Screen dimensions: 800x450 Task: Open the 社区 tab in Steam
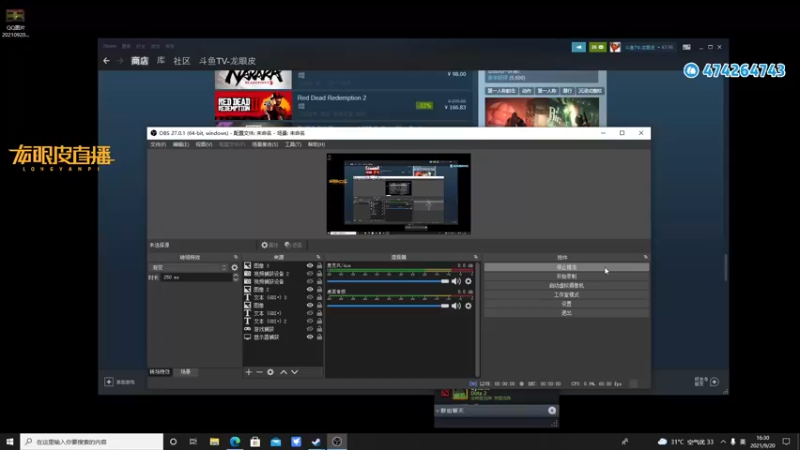pos(182,61)
